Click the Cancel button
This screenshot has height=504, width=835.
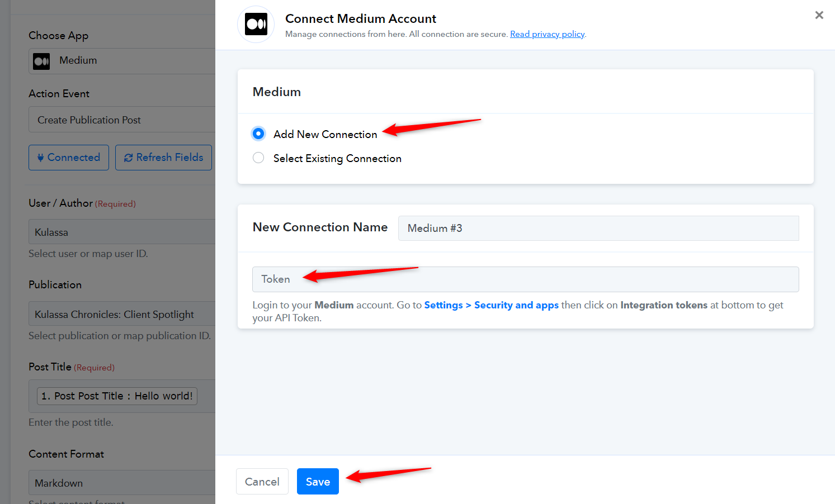click(x=262, y=482)
